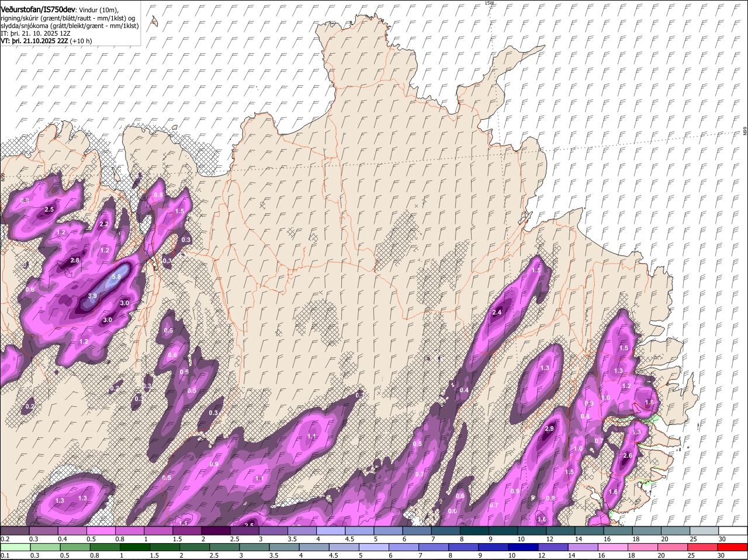
Task: Click the 0.5–0.8 mid green swatch, lower legend
Action: point(75,547)
